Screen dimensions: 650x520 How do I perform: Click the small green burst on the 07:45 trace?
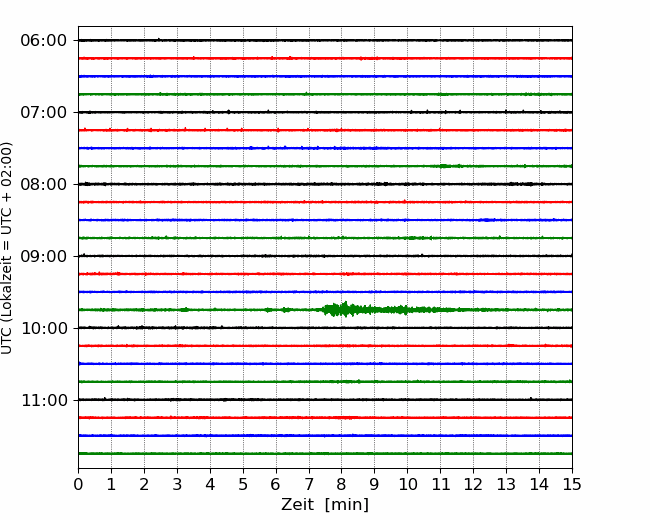(x=448, y=166)
